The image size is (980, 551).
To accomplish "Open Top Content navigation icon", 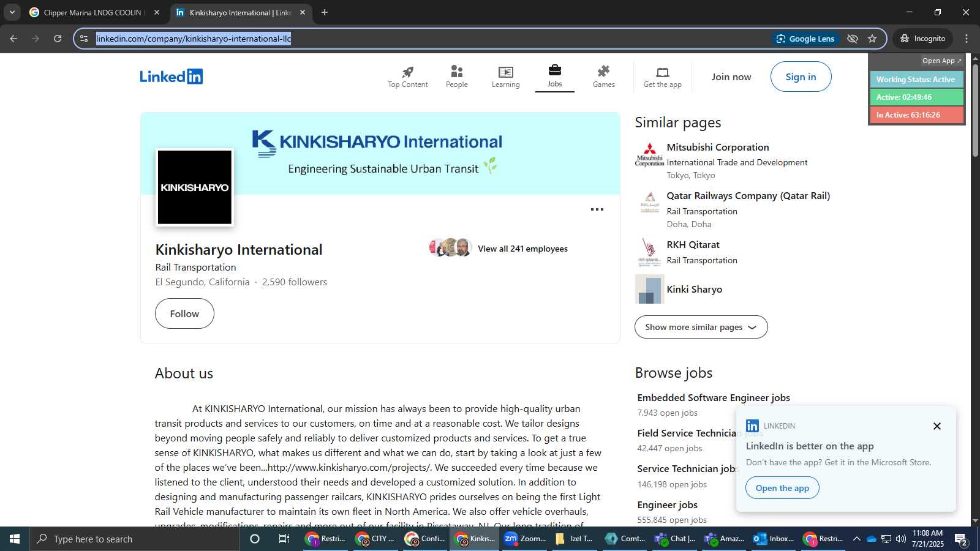I will point(407,77).
